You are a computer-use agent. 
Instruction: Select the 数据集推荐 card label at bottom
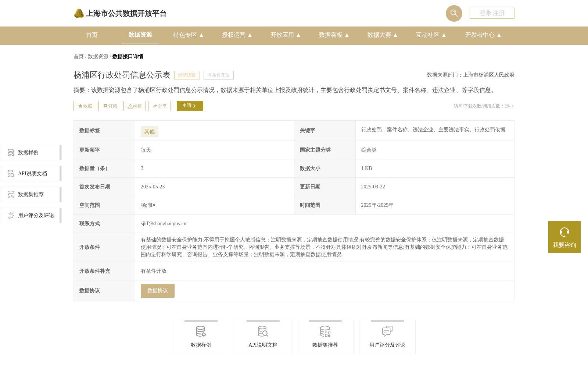(x=325, y=345)
